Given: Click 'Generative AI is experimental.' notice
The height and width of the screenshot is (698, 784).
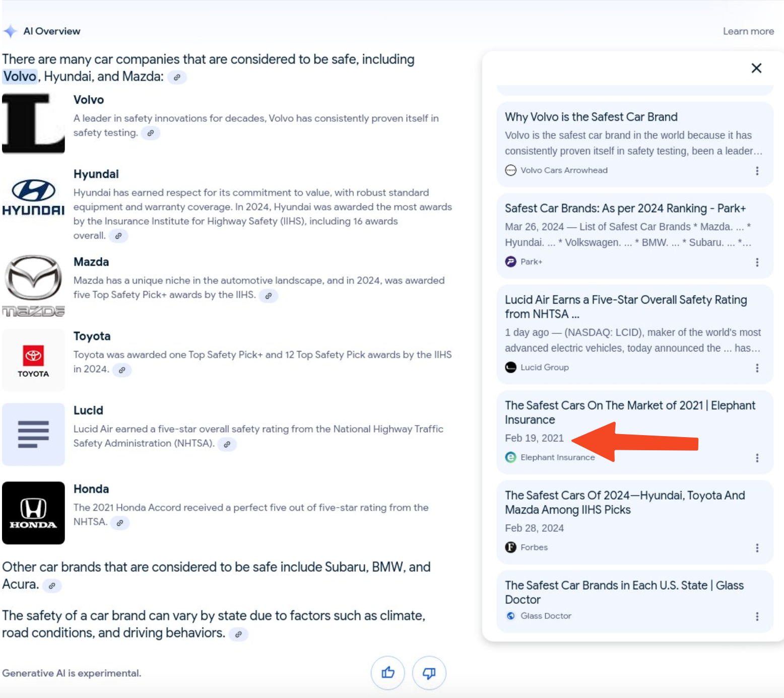Looking at the screenshot, I should tap(72, 673).
